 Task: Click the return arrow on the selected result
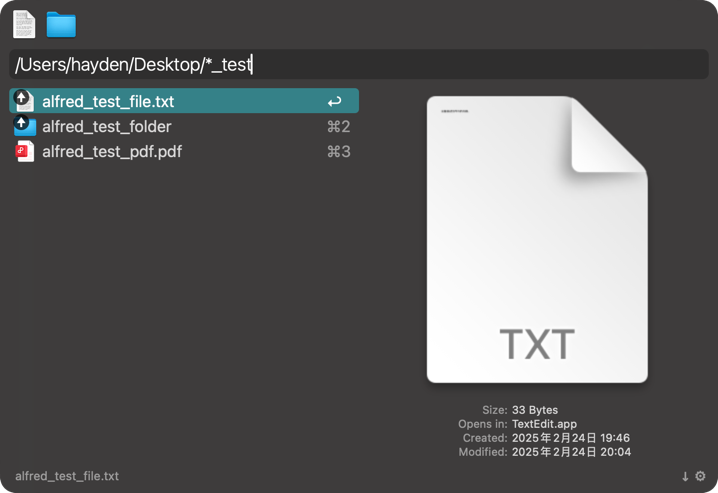(335, 102)
